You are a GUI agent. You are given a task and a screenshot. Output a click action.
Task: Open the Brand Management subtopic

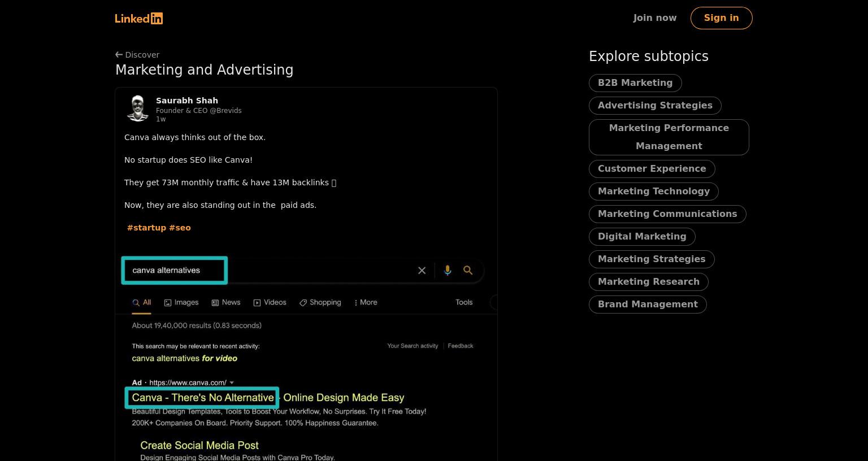648,305
